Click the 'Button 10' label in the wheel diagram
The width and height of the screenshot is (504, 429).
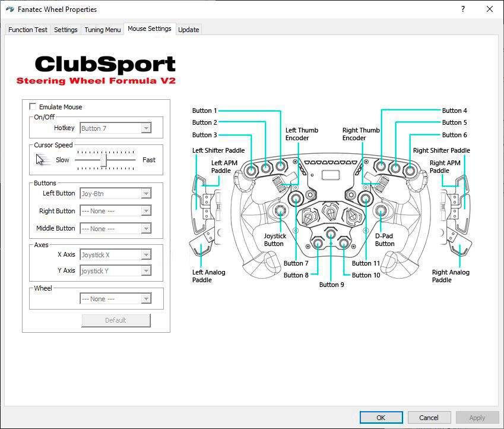point(366,275)
